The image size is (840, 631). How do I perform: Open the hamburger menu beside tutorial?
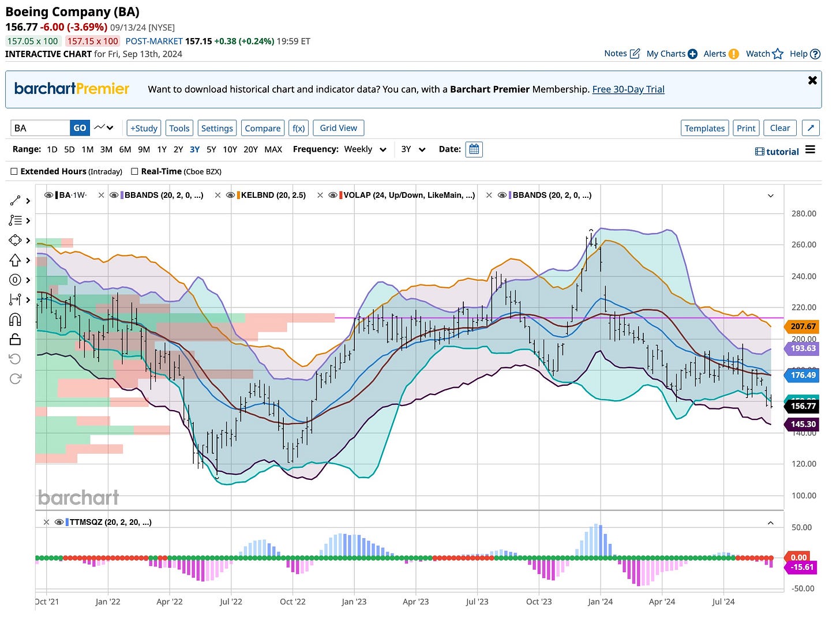click(810, 150)
